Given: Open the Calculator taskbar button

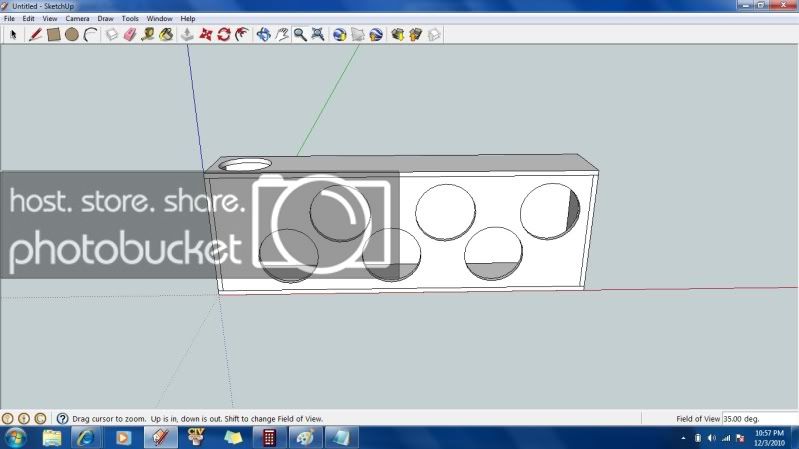Looking at the screenshot, I should [269, 438].
